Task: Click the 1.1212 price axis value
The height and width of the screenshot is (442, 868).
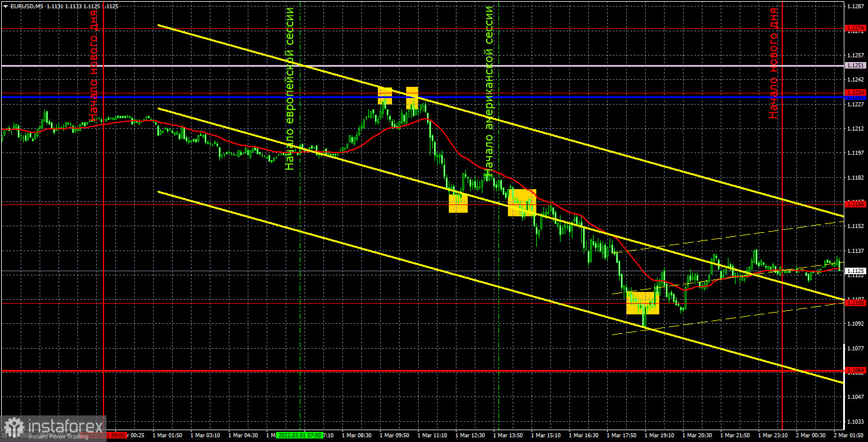Action: click(x=856, y=128)
